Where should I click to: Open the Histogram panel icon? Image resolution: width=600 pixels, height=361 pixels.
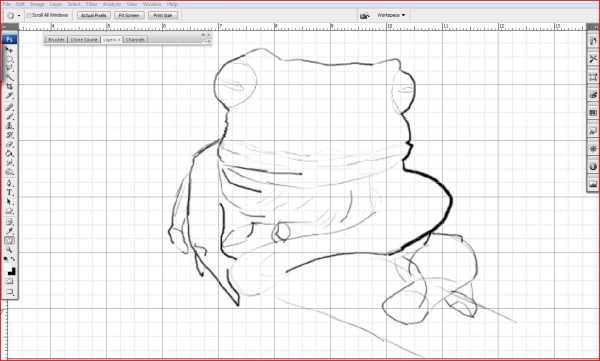pos(593,185)
